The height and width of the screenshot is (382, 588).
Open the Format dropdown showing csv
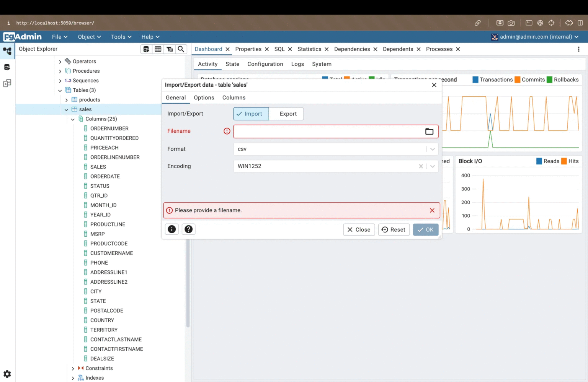tap(433, 149)
